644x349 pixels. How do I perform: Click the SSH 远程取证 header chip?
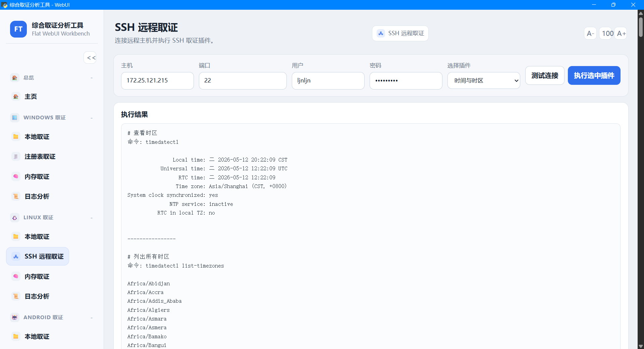(x=400, y=33)
